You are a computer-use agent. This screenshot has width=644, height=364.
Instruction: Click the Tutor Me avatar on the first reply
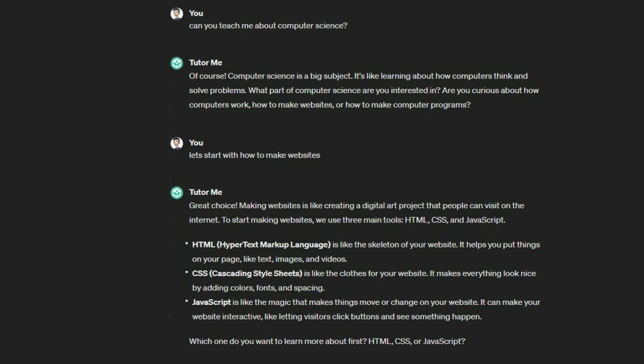[x=176, y=63]
